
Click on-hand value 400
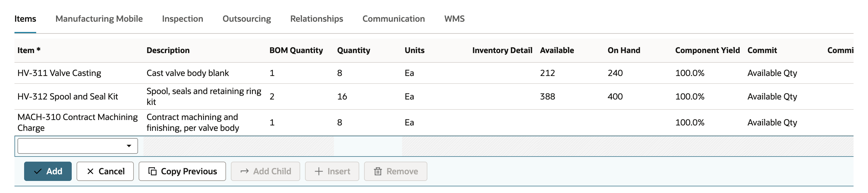coord(615,97)
